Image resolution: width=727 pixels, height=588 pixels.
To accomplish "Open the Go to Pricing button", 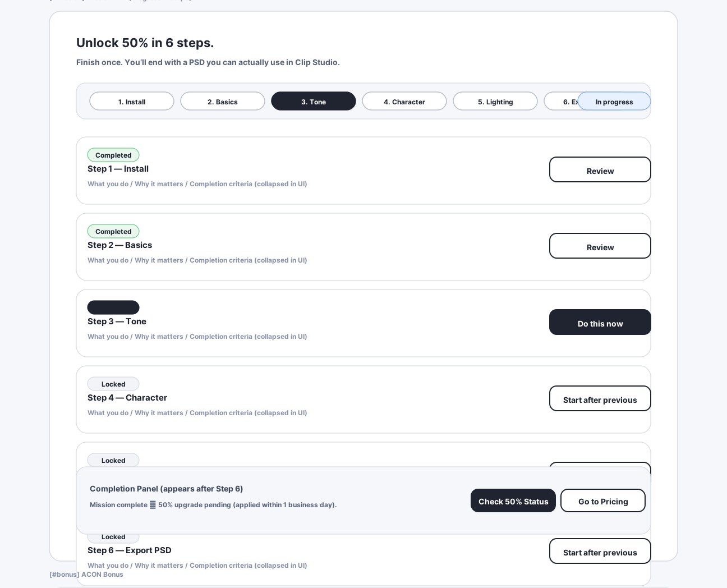I will (x=603, y=501).
